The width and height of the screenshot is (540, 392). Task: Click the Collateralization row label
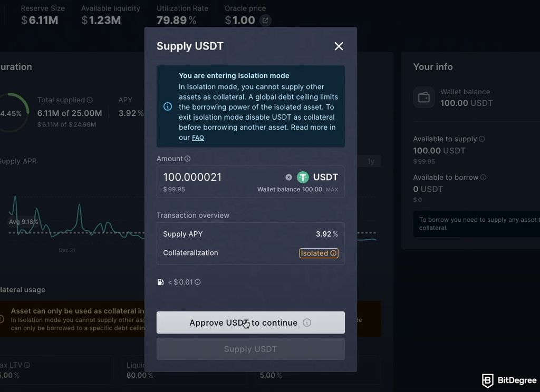tap(190, 253)
